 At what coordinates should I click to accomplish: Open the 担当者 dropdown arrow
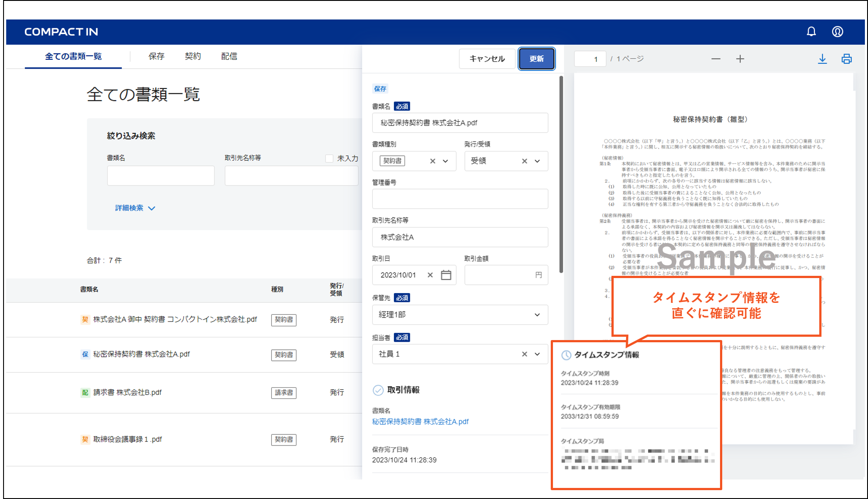537,354
